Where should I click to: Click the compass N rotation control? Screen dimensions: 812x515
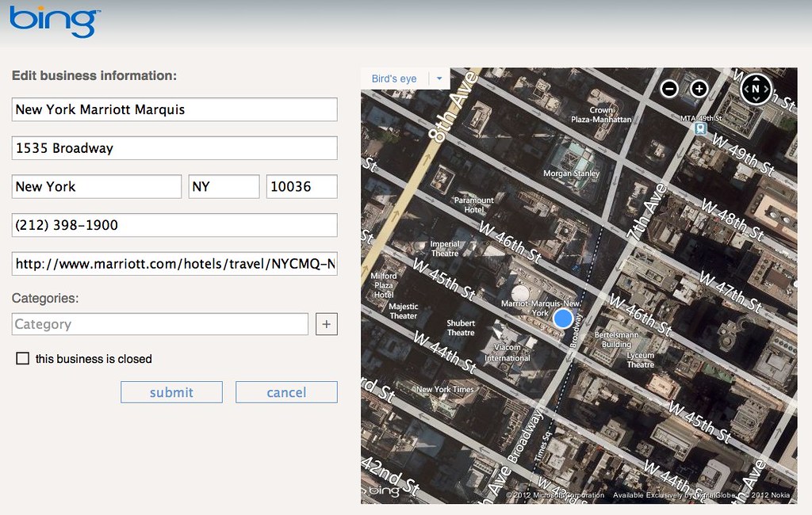[x=756, y=89]
